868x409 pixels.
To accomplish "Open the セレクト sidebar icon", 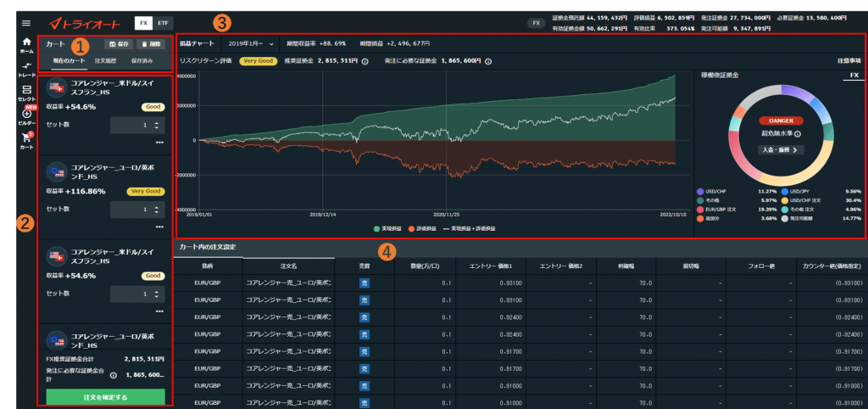I will tap(26, 92).
